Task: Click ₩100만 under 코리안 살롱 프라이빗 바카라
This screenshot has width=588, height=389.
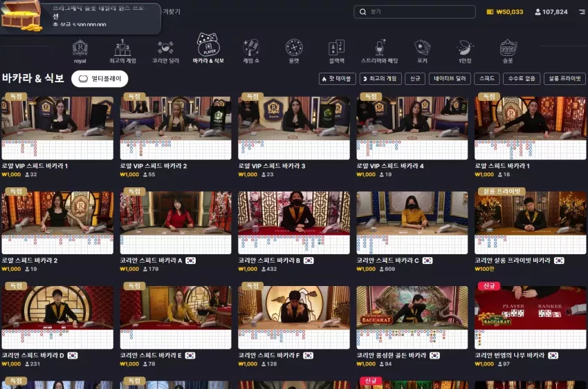Action: coord(484,269)
